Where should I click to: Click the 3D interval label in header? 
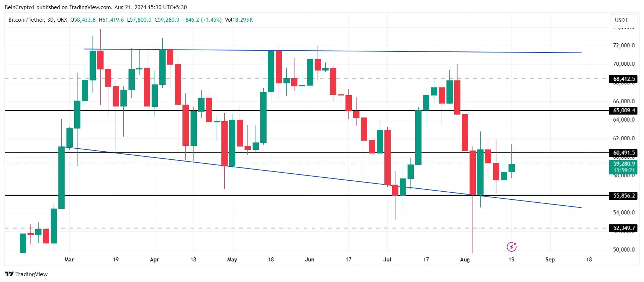(50, 20)
